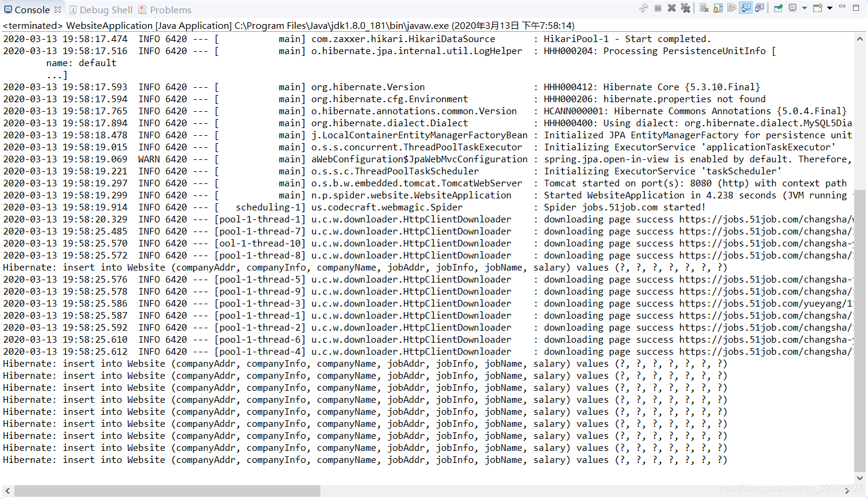The image size is (868, 499).
Task: Click the '[pool-1-thread-2]' thread label
Action: tap(260, 327)
